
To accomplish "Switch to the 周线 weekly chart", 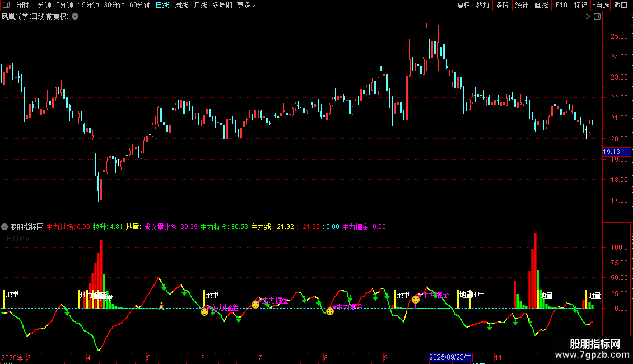I will point(181,5).
